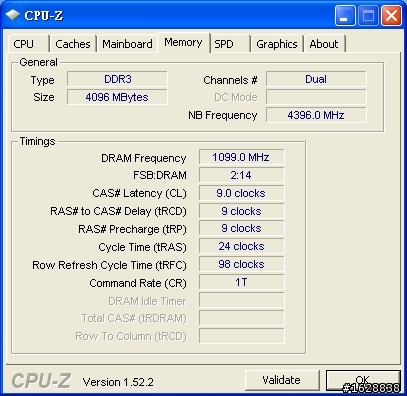Click CAS# Latency value 9.0 clocks
The height and width of the screenshot is (396, 407).
point(241,193)
